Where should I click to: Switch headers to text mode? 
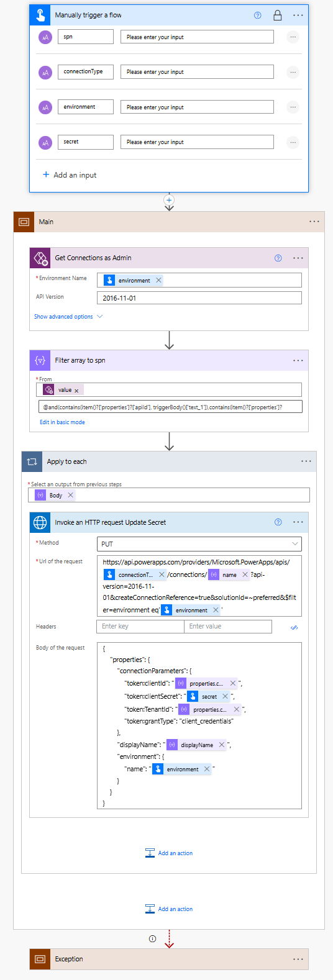(294, 627)
